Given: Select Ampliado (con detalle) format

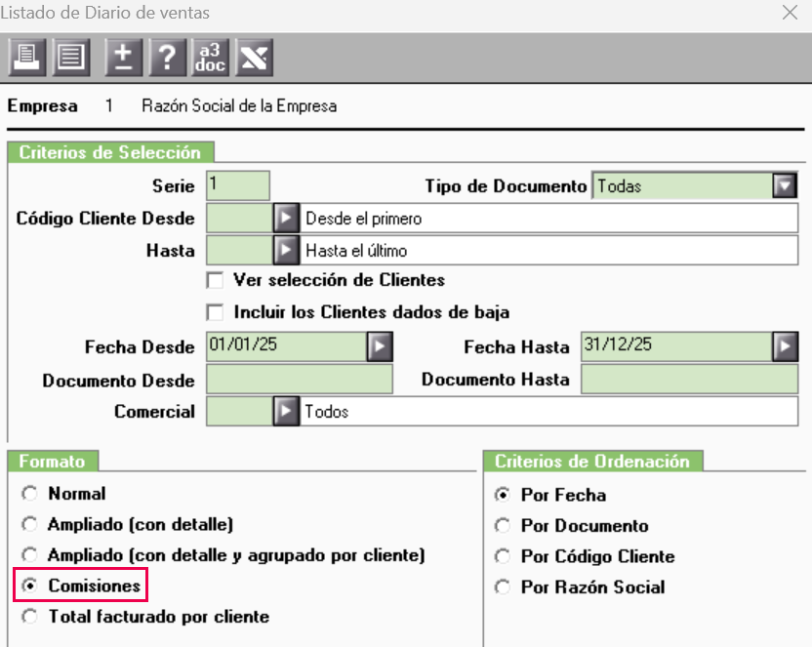Looking at the screenshot, I should coord(29,524).
